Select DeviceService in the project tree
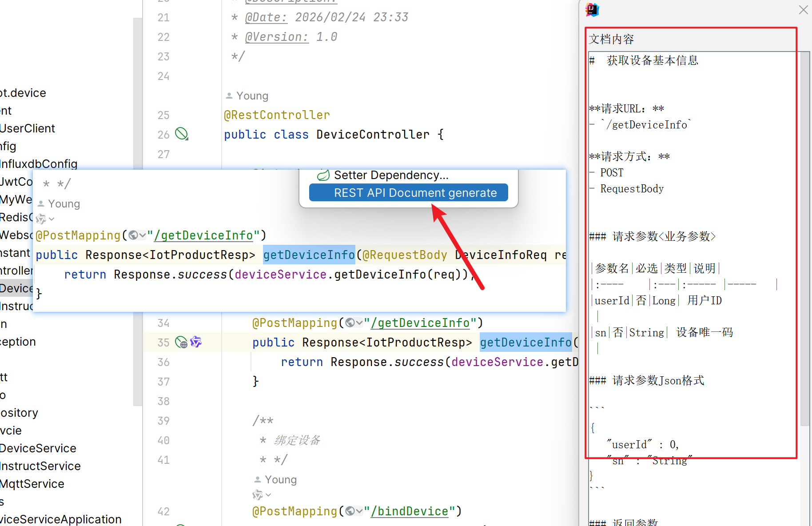Image resolution: width=812 pixels, height=526 pixels. [38, 448]
